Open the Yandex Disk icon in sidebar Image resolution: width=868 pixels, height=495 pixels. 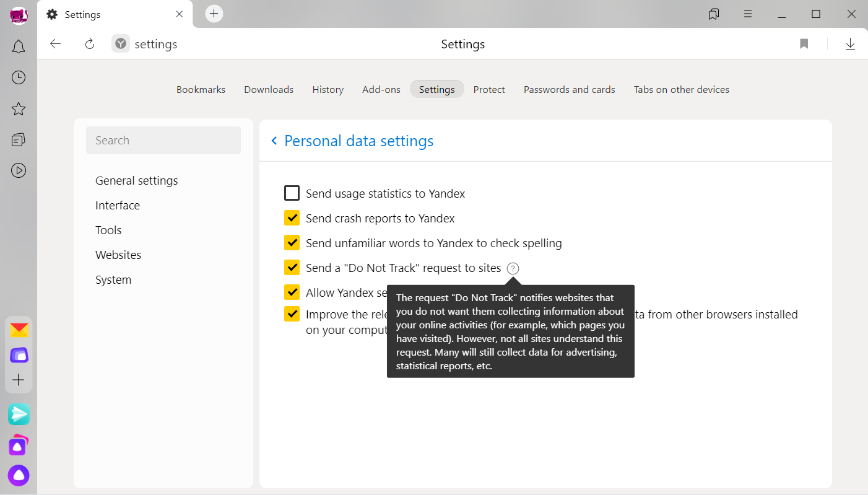[x=19, y=355]
